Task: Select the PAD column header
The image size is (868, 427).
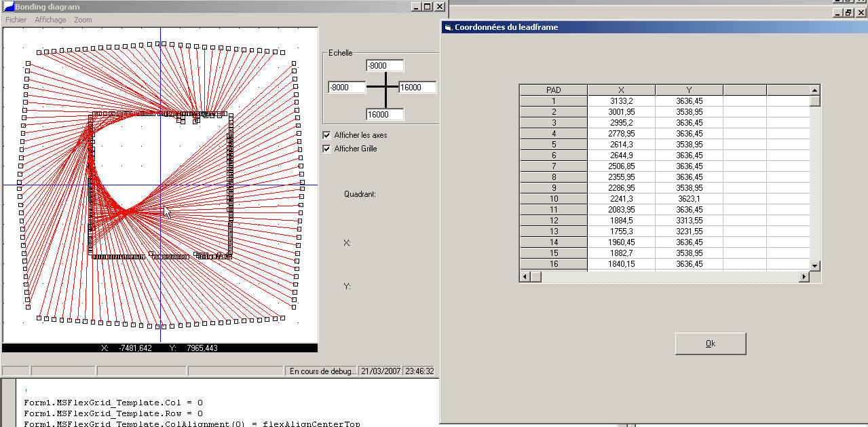Action: 553,90
